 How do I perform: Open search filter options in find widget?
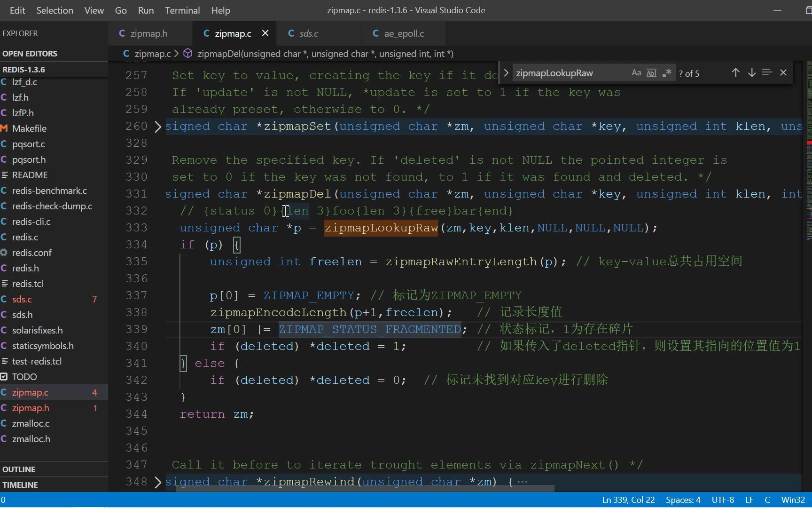point(766,73)
